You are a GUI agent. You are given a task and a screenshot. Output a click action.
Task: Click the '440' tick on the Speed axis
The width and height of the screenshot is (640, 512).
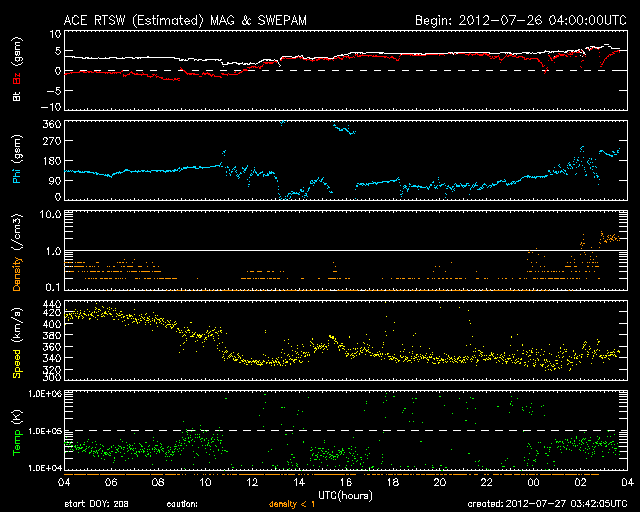pos(52,305)
